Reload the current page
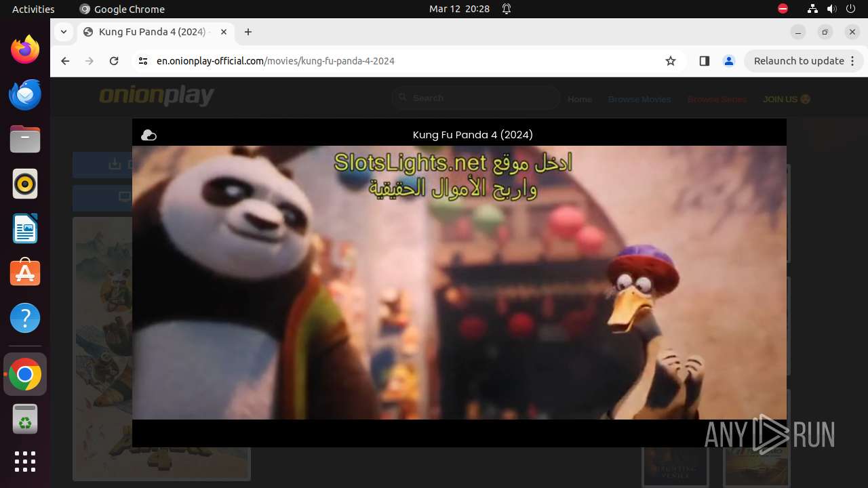Screen dimensions: 868x488 (x=114, y=61)
